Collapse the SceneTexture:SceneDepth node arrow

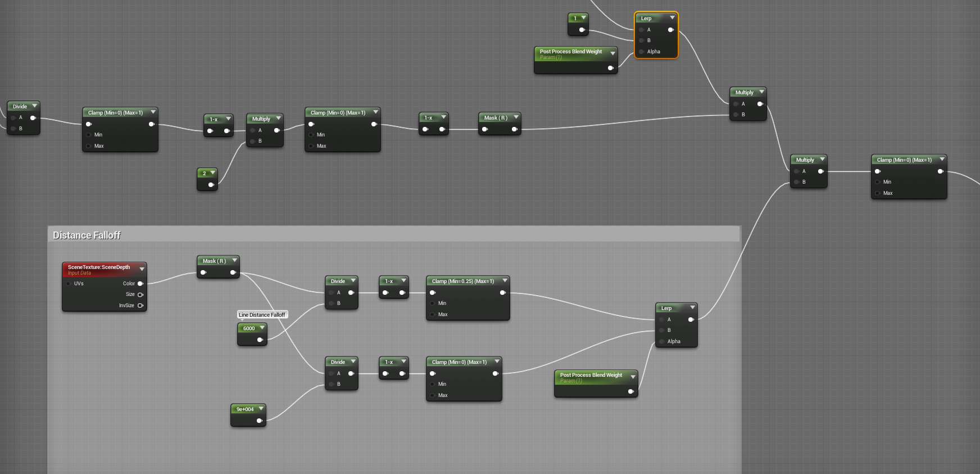(142, 269)
